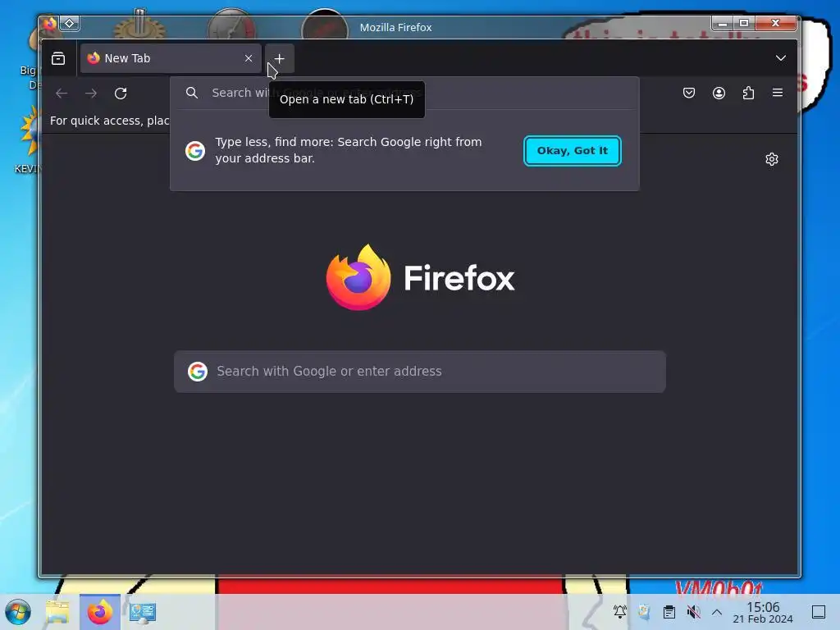The width and height of the screenshot is (840, 630).
Task: Maximize the Mozilla Firefox window
Action: pos(744,23)
